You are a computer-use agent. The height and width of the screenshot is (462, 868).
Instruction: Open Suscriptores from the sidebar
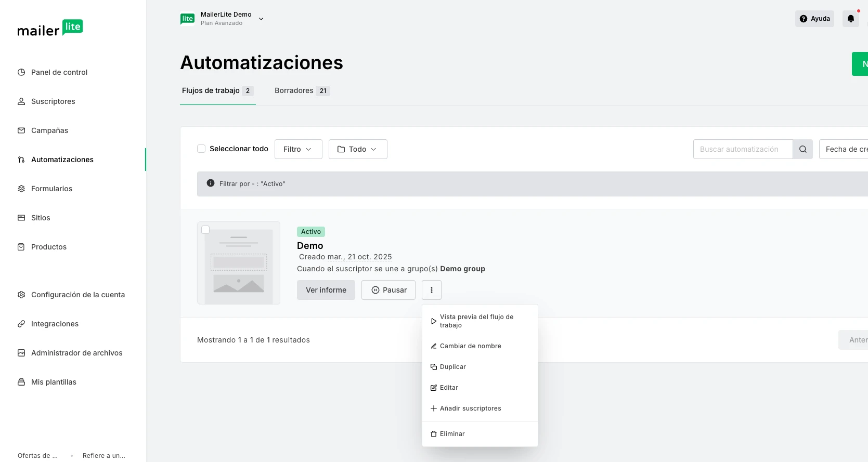53,101
